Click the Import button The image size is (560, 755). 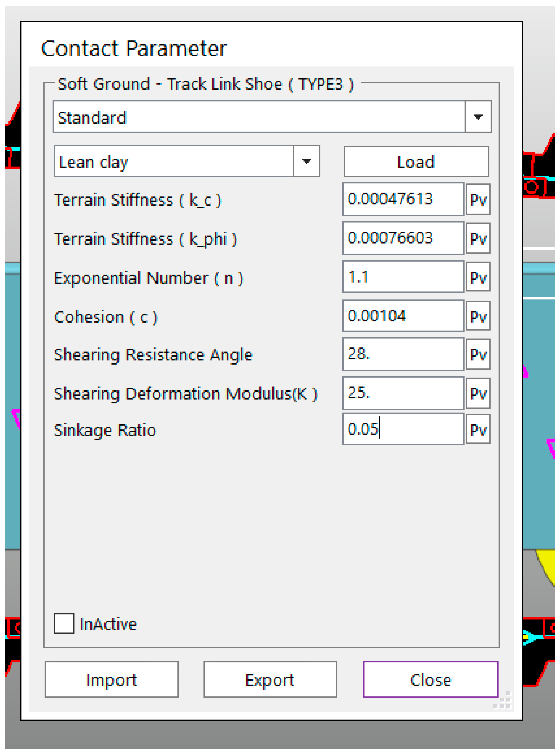click(x=111, y=680)
